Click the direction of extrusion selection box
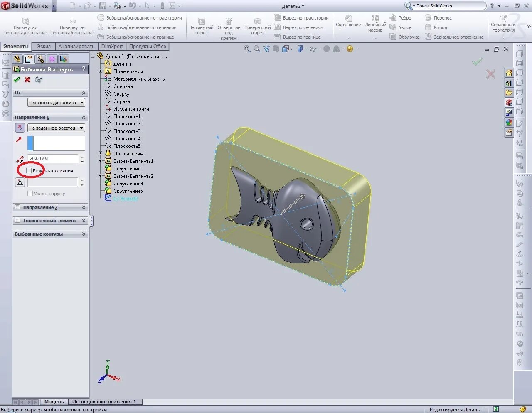Image resolution: width=532 pixels, height=413 pixels. pyautogui.click(x=56, y=143)
